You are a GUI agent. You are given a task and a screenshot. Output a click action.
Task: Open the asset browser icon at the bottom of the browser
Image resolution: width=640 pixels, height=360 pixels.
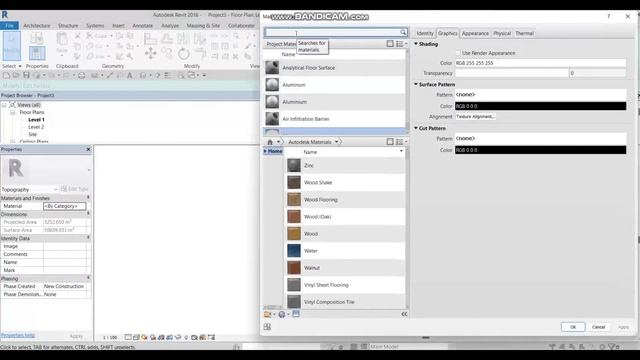tap(296, 313)
